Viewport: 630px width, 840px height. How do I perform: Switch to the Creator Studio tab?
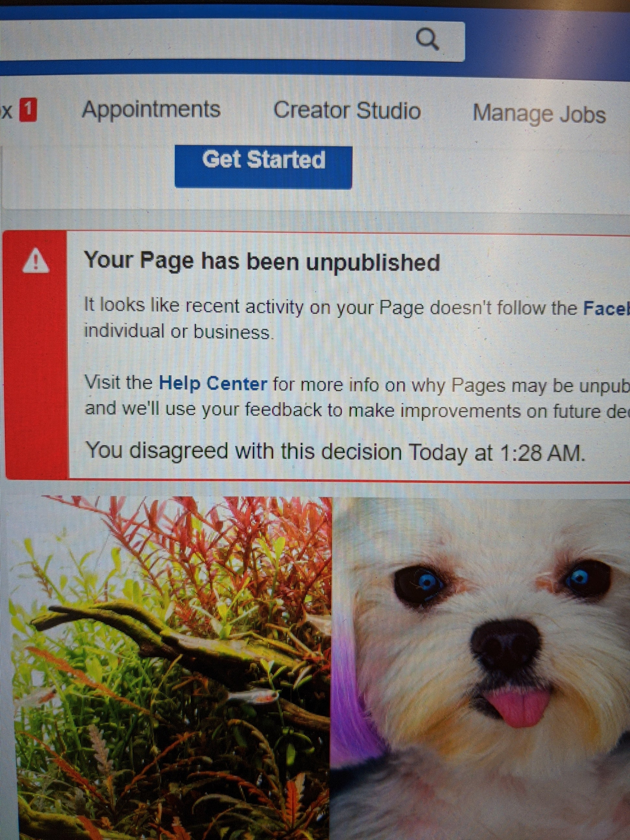coord(347,111)
